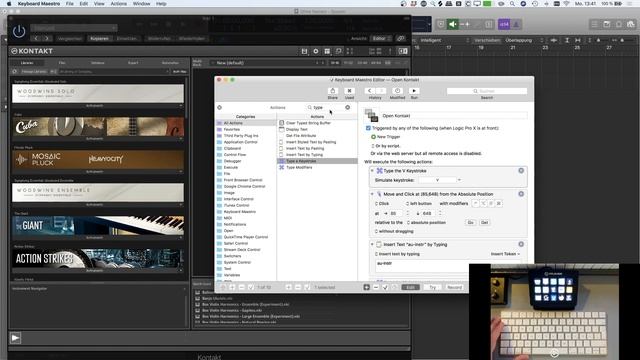Click the Go button in Move and Click
Viewport: 640px width, 360px height.
tap(471, 222)
